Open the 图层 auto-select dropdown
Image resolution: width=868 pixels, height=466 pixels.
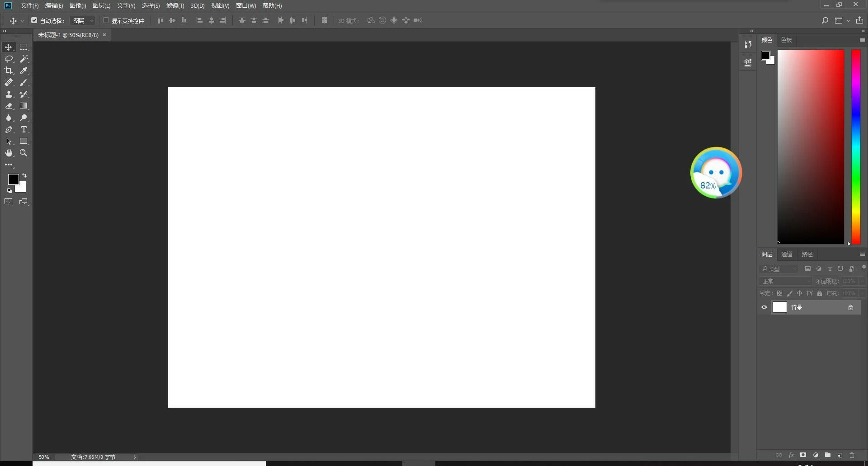82,21
